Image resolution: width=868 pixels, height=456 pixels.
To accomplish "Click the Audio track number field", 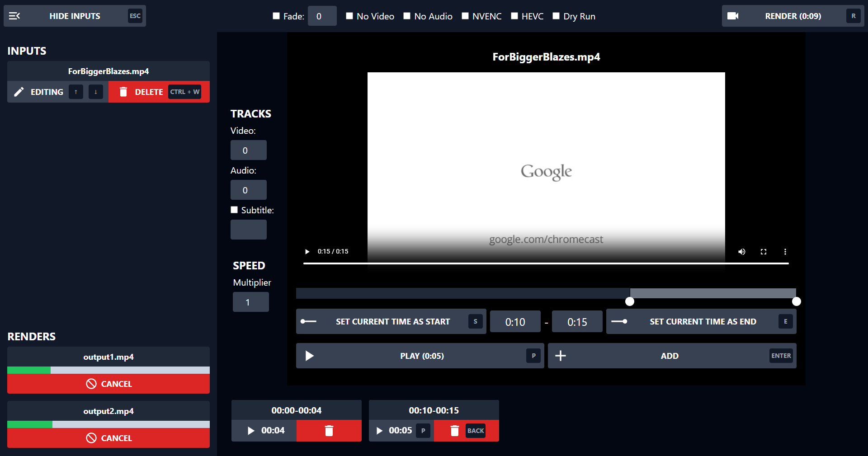I will [x=249, y=190].
